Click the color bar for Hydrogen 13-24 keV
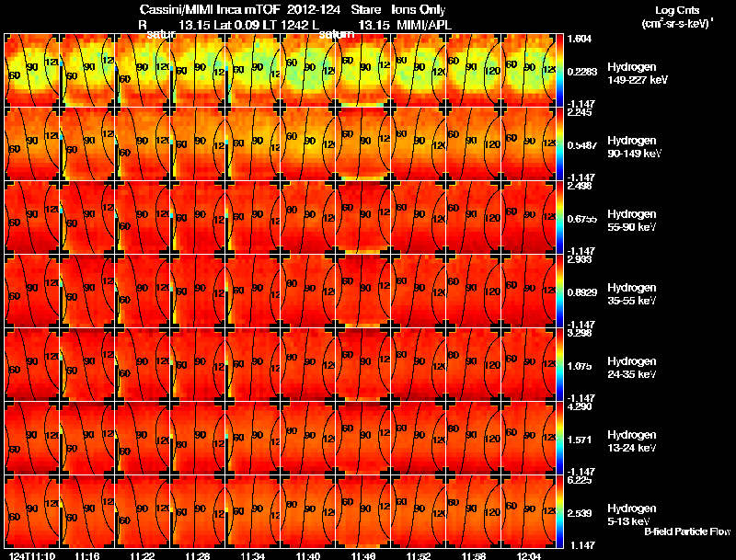The image size is (736, 560). click(x=559, y=439)
